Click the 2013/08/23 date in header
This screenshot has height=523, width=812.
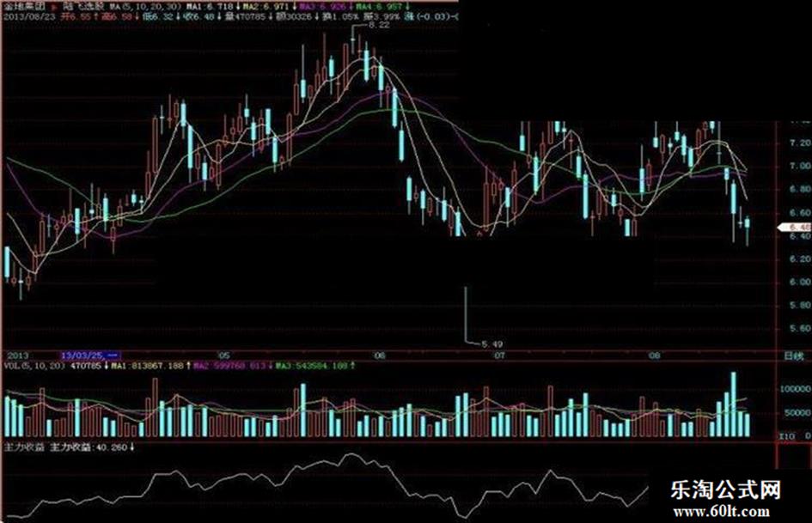pos(29,16)
